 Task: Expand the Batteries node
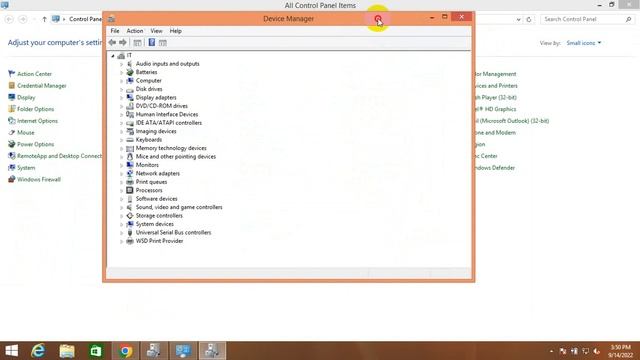point(121,72)
